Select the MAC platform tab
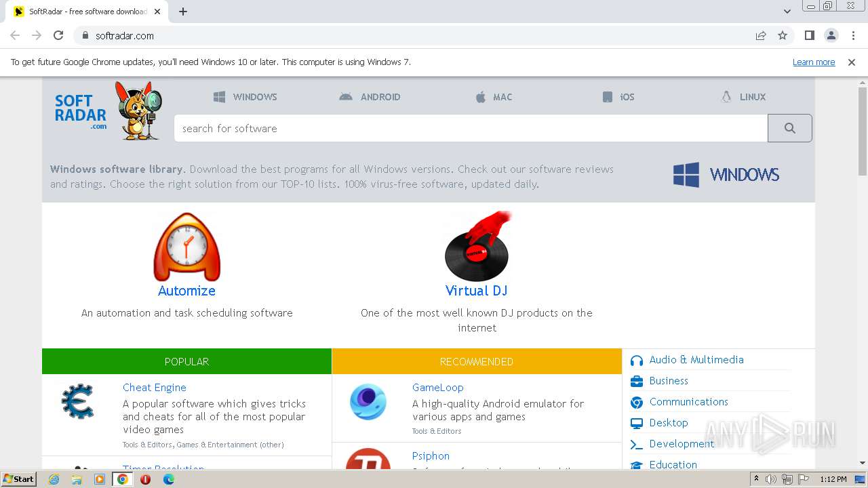The image size is (868, 488). coord(494,97)
